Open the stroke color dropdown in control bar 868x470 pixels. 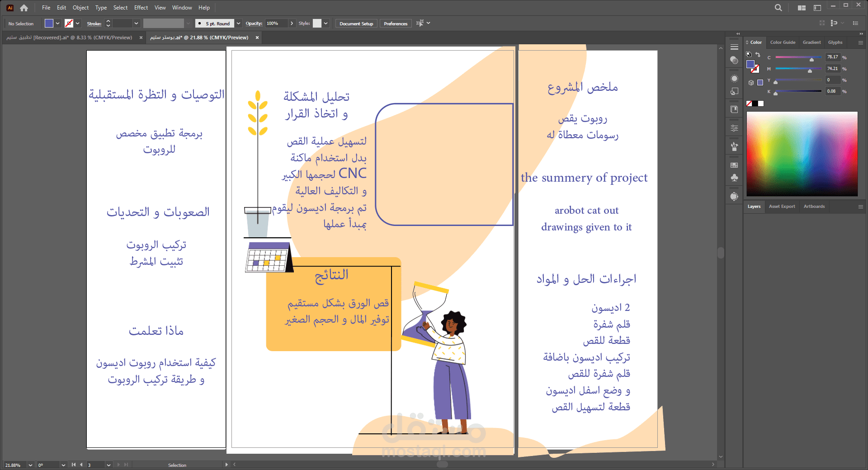pyautogui.click(x=78, y=23)
